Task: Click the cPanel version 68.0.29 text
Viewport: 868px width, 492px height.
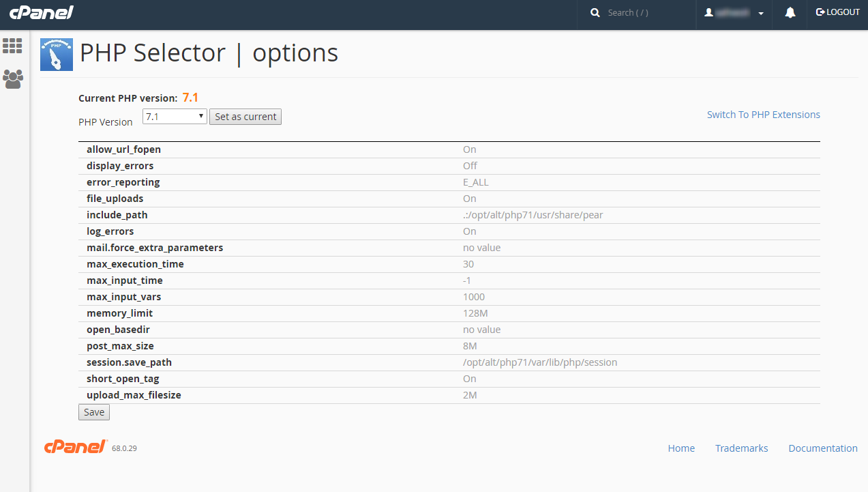Action: [x=125, y=448]
